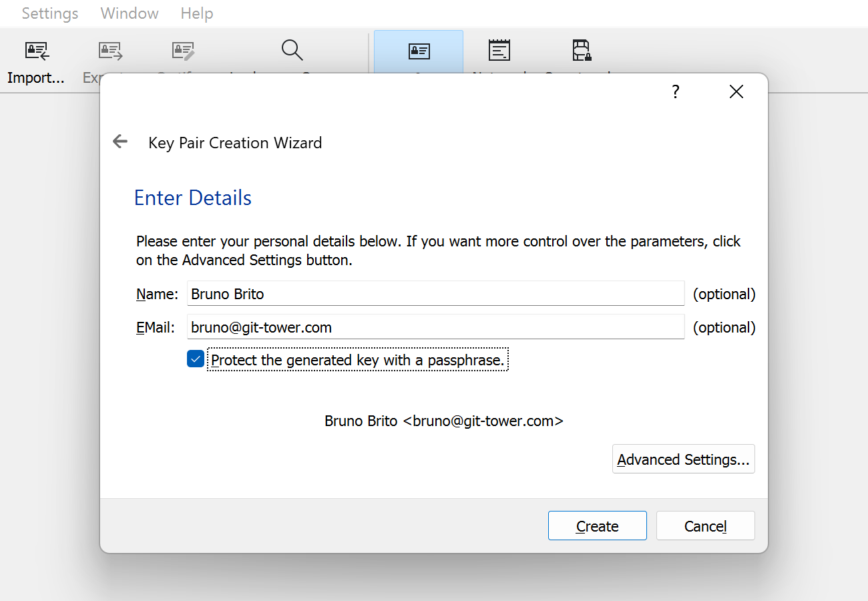
Task: Select the EMail address field
Action: click(434, 327)
